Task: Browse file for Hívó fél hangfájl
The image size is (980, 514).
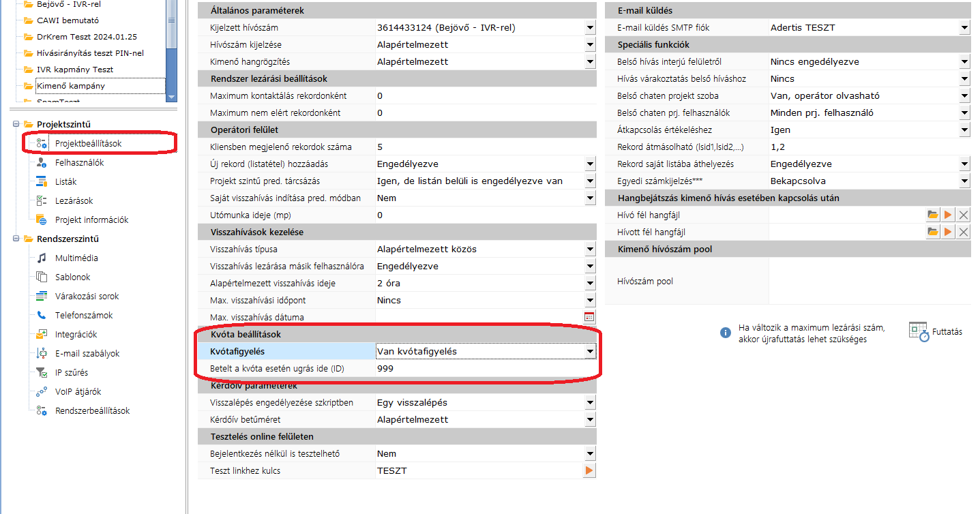Action: (x=932, y=215)
